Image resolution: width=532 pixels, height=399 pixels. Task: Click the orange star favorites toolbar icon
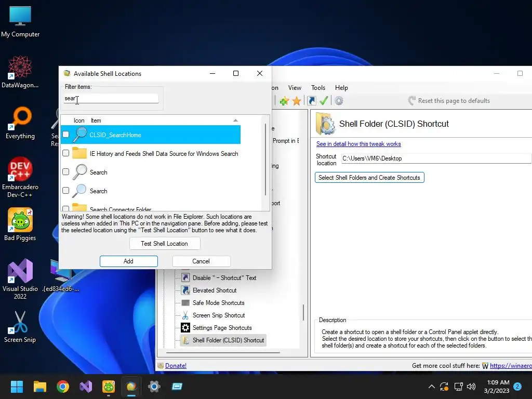pyautogui.click(x=297, y=101)
